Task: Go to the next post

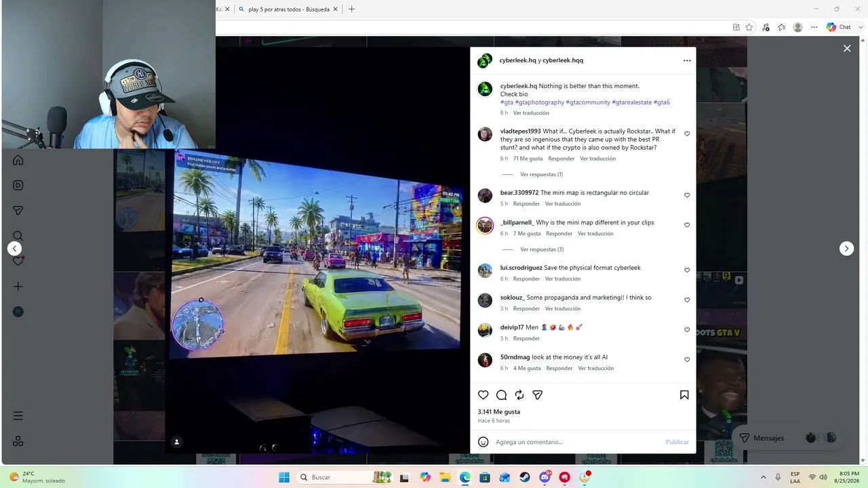Action: coord(846,249)
